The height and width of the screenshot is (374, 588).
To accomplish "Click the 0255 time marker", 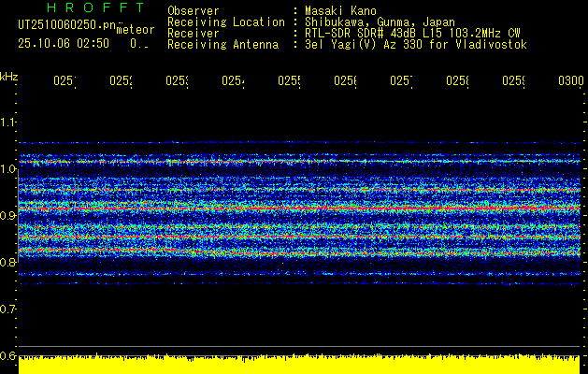I will (x=289, y=80).
